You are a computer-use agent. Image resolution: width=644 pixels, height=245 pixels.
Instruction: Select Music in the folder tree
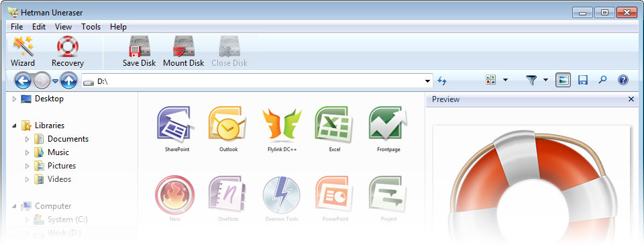58,152
